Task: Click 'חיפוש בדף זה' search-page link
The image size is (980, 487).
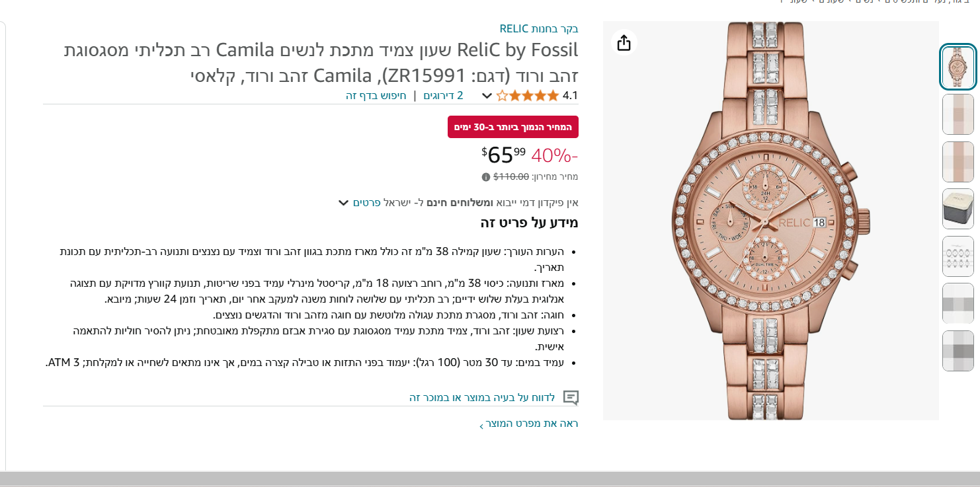Action: point(376,96)
